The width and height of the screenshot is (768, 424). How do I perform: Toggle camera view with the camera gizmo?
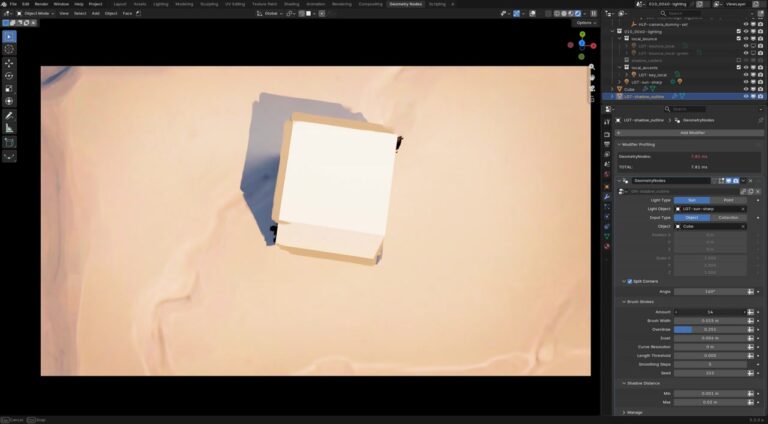[x=592, y=89]
